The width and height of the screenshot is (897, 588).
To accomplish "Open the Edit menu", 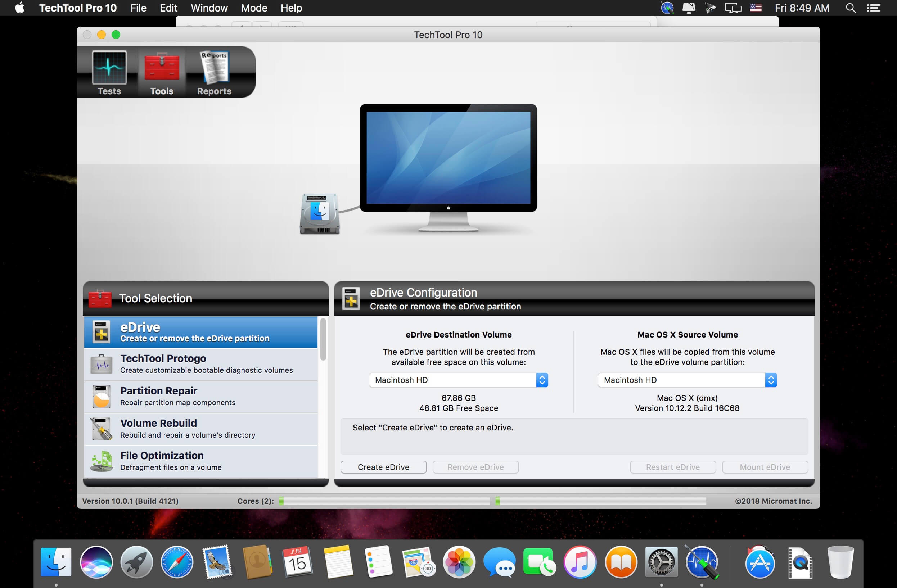I will [x=168, y=8].
